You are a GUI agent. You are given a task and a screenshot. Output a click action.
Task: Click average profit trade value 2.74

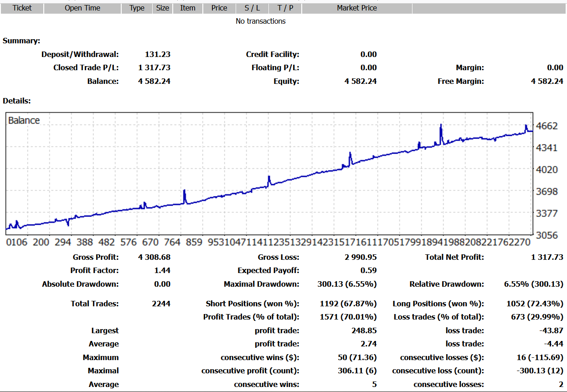pyautogui.click(x=369, y=344)
